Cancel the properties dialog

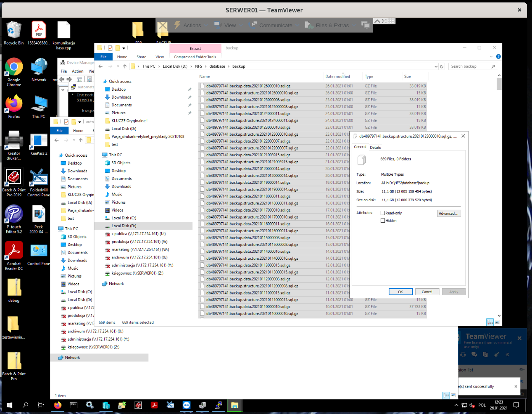(427, 292)
